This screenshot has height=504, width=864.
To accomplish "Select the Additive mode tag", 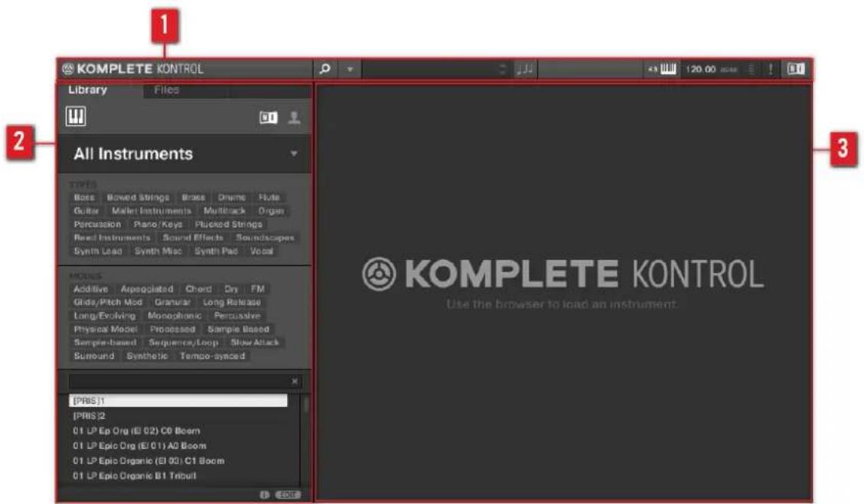I will click(x=91, y=288).
